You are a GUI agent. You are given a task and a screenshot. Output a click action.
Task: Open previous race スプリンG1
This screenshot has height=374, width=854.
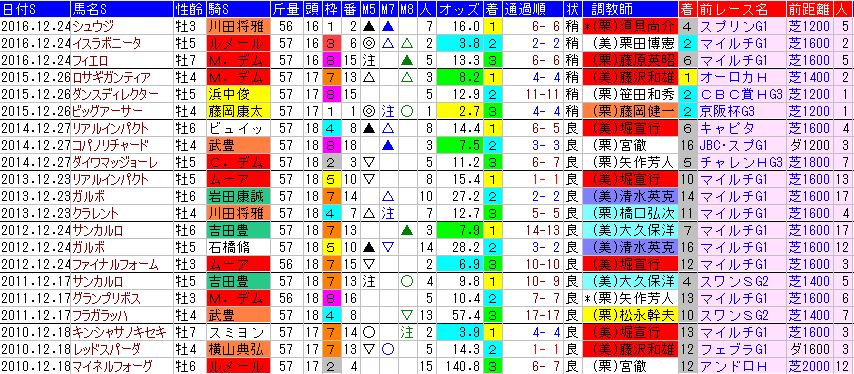[x=741, y=26]
